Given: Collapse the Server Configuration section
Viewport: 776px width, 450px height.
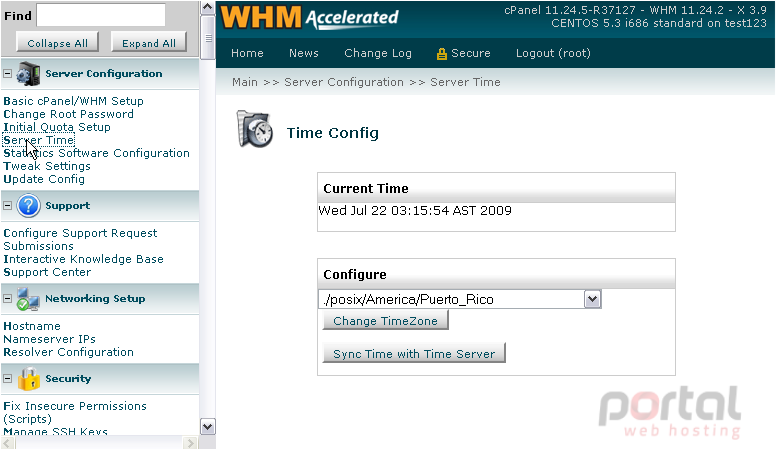Looking at the screenshot, I should [x=7, y=74].
